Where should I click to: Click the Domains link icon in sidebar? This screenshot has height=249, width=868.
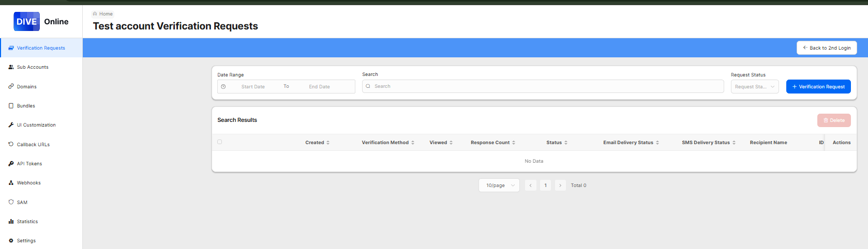pyautogui.click(x=11, y=86)
